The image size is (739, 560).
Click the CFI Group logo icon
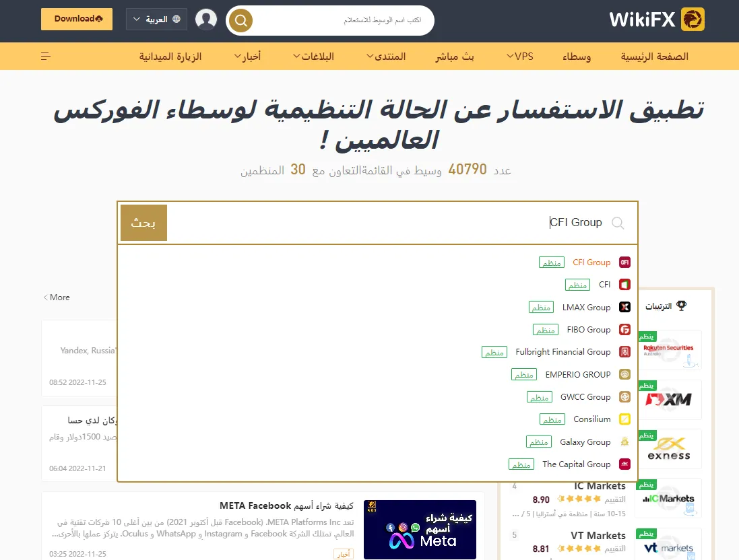click(624, 262)
